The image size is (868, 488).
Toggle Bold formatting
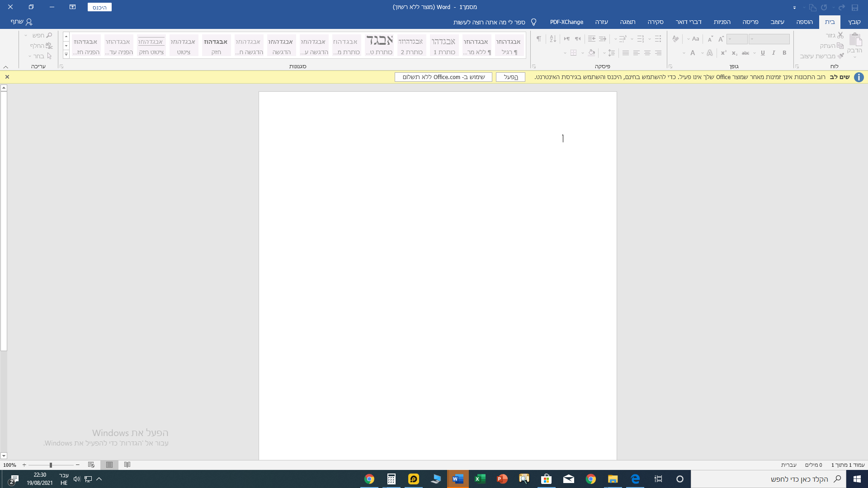pos(784,53)
